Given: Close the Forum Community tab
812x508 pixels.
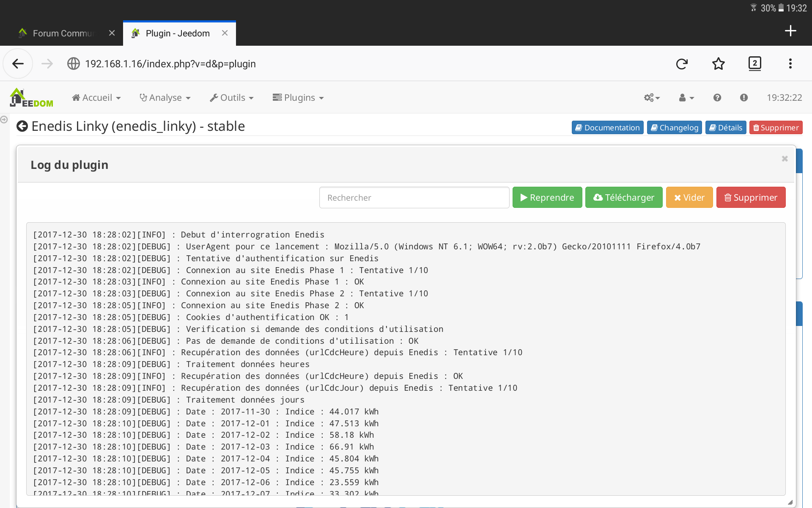Looking at the screenshot, I should (x=112, y=33).
